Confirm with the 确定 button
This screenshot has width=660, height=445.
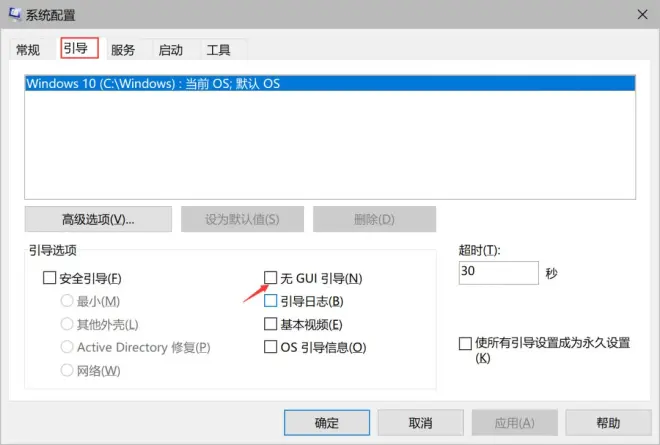[x=327, y=422]
